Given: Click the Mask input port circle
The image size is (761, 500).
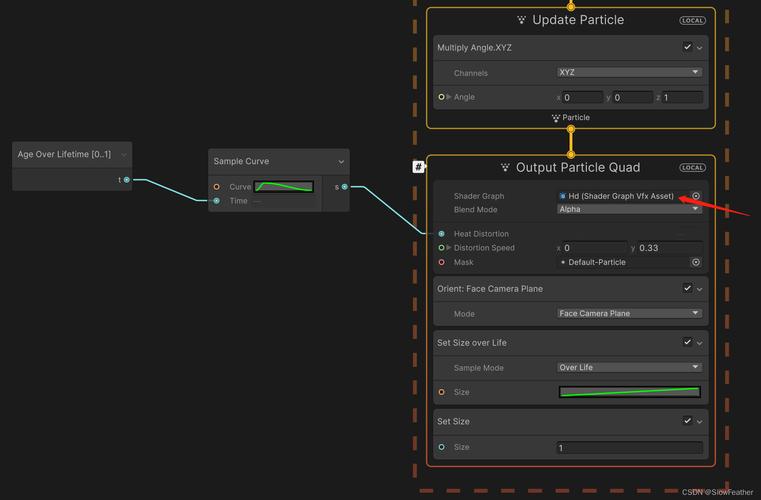Looking at the screenshot, I should click(441, 262).
